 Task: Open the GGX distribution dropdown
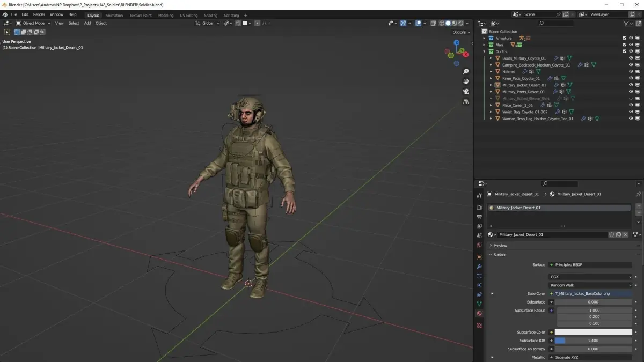[x=590, y=277]
